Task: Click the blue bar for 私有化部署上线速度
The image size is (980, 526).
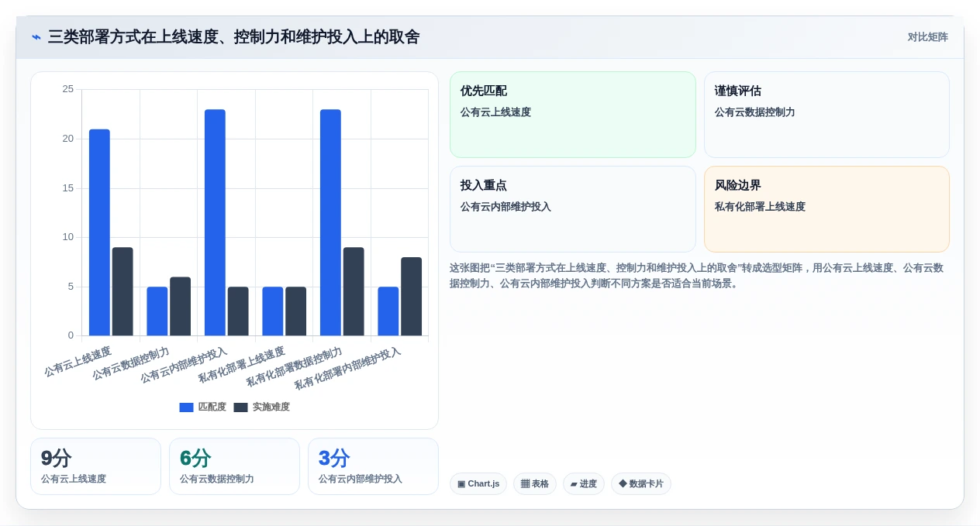Action: pyautogui.click(x=273, y=311)
